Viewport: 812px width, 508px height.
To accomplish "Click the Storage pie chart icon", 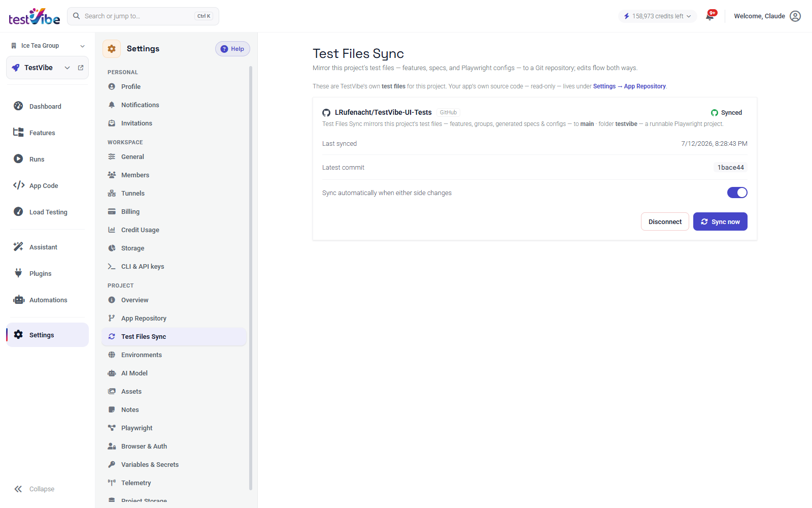I will tap(112, 248).
